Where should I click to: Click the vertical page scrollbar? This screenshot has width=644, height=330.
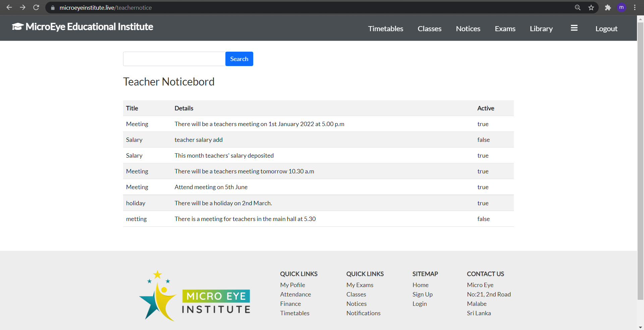pos(640,161)
